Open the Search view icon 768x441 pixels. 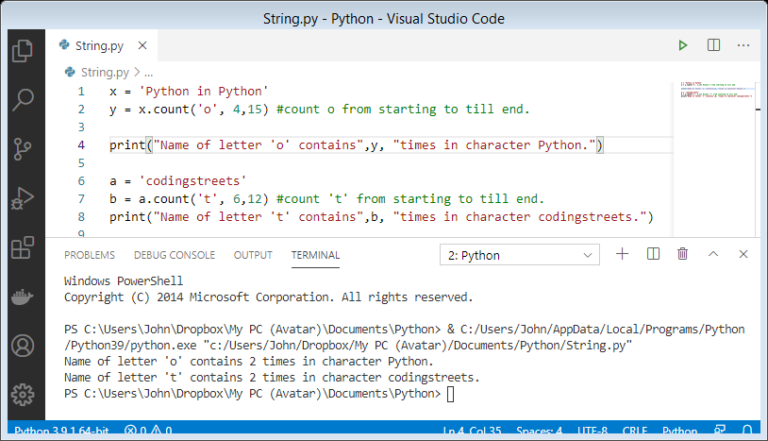pyautogui.click(x=22, y=100)
